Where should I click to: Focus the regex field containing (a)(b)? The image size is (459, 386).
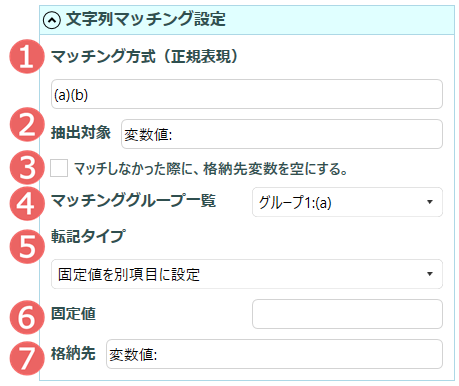247,94
